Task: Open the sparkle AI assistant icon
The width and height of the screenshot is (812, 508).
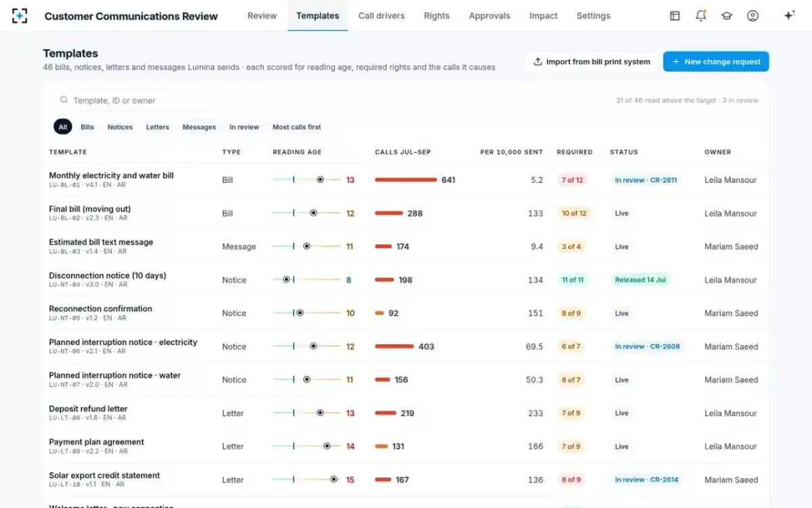Action: point(789,16)
